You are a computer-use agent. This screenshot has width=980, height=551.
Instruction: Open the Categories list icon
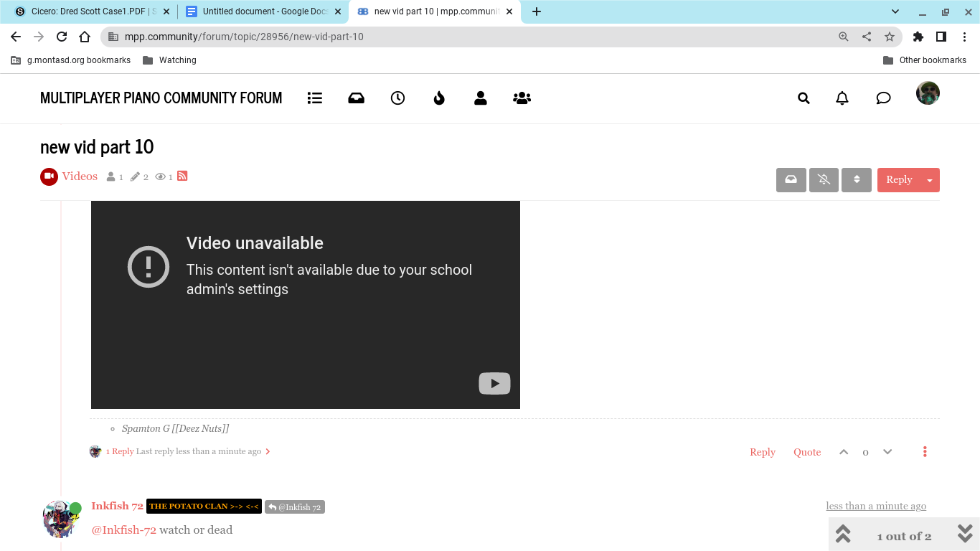click(314, 98)
